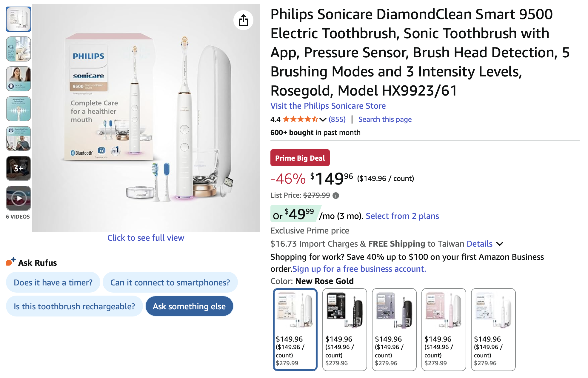
Task: Open the 3+ more images thumbnail
Action: point(19,168)
